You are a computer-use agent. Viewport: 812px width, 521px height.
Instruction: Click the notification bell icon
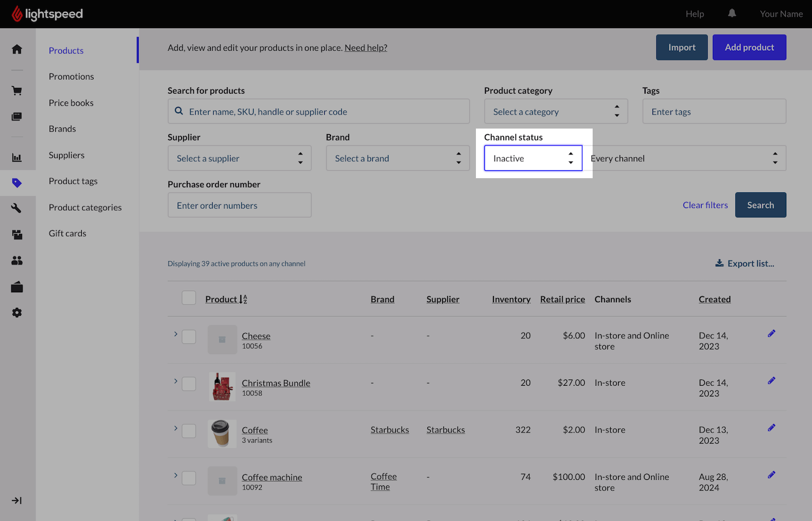coord(732,14)
